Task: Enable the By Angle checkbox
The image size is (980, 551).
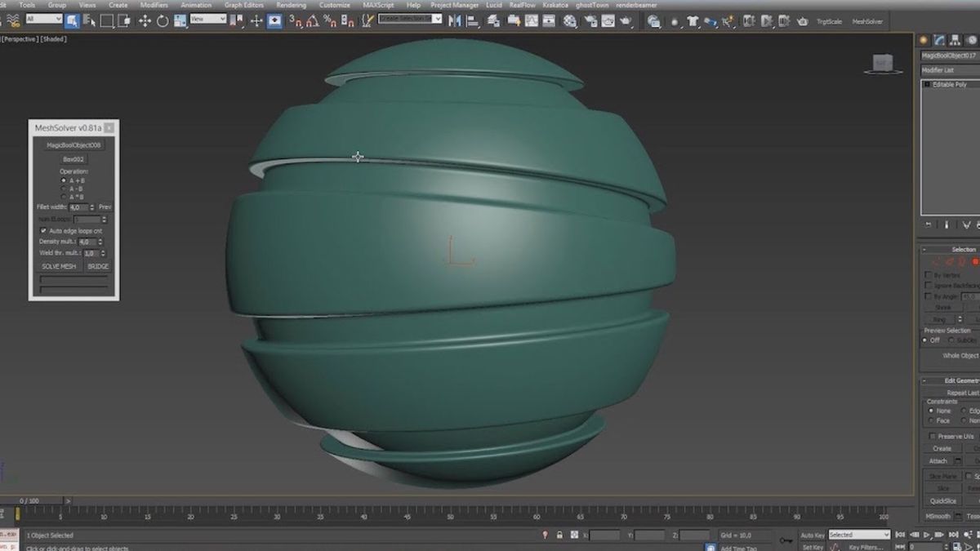Action: (928, 296)
